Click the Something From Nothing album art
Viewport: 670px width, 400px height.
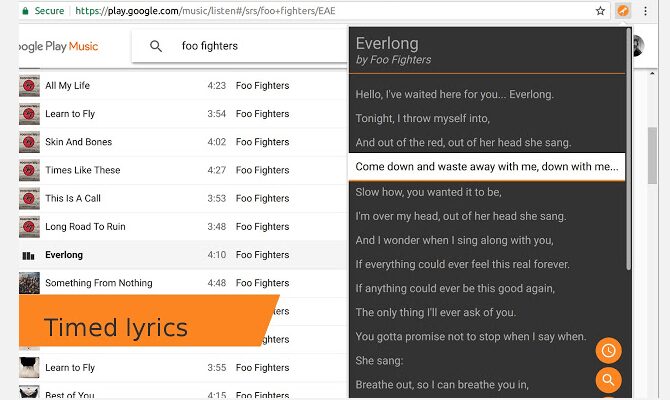[29, 283]
